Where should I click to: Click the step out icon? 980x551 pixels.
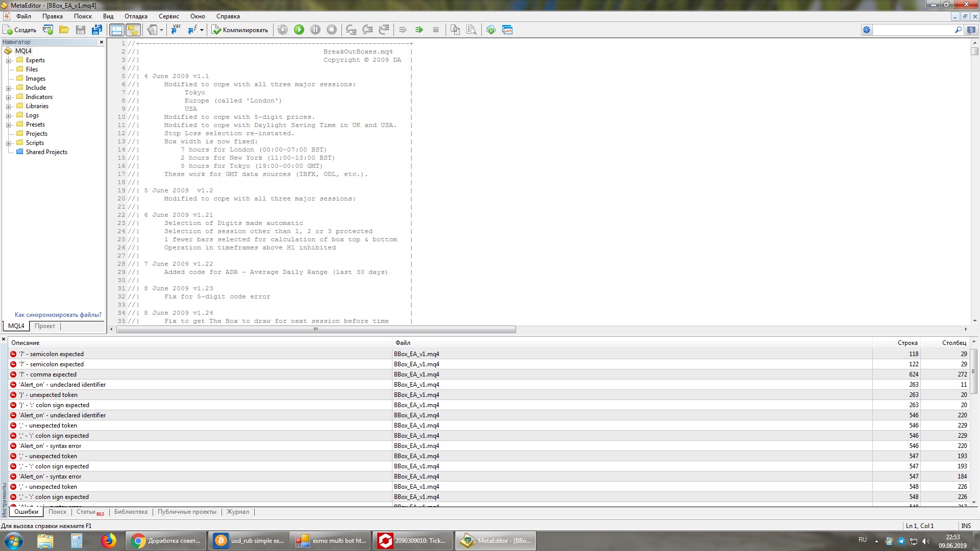(x=384, y=30)
